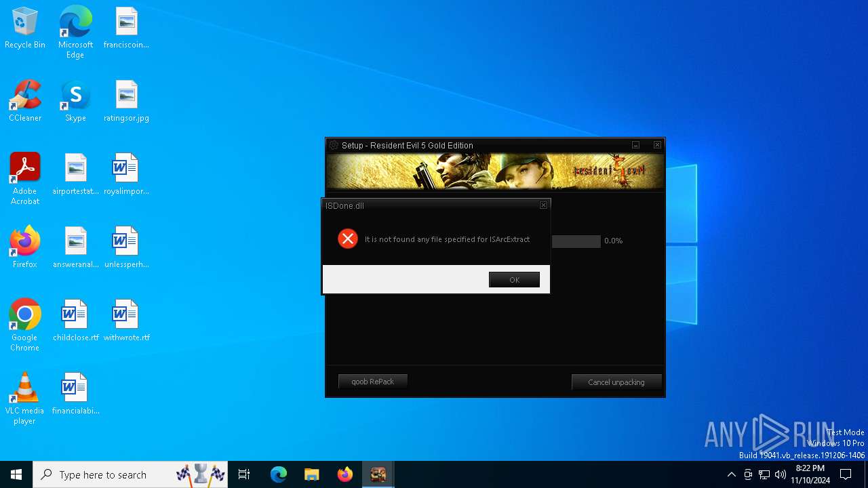Viewport: 868px width, 488px height.
Task: Open the Recycle Bin desktop icon
Action: click(25, 28)
